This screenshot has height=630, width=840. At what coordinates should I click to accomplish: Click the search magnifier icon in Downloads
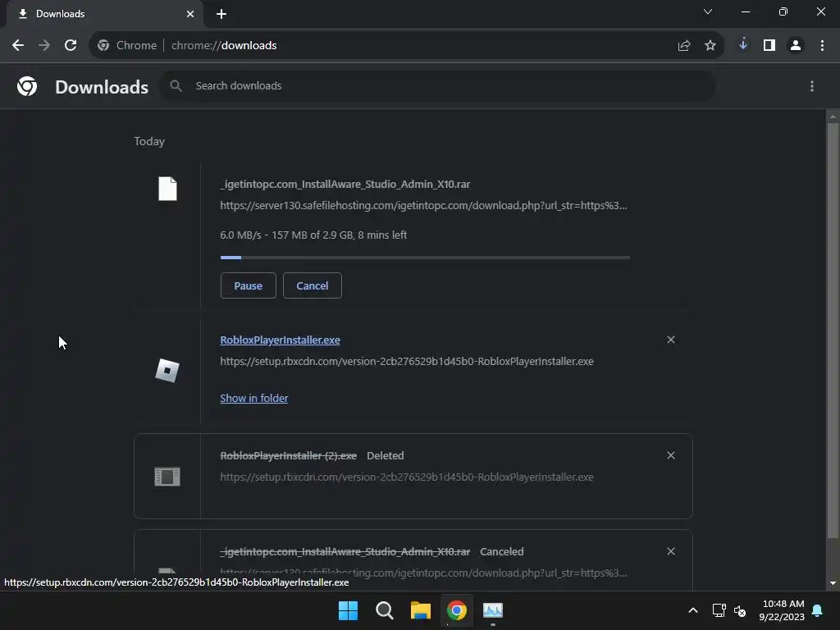coord(176,85)
